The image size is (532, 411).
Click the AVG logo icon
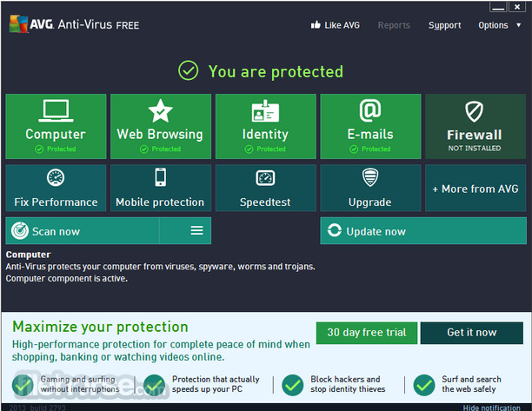(18, 23)
